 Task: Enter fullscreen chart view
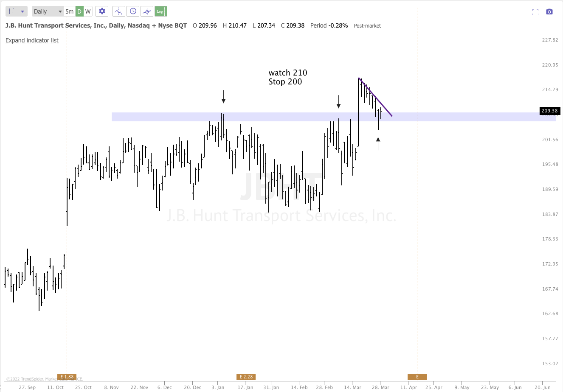(x=535, y=12)
